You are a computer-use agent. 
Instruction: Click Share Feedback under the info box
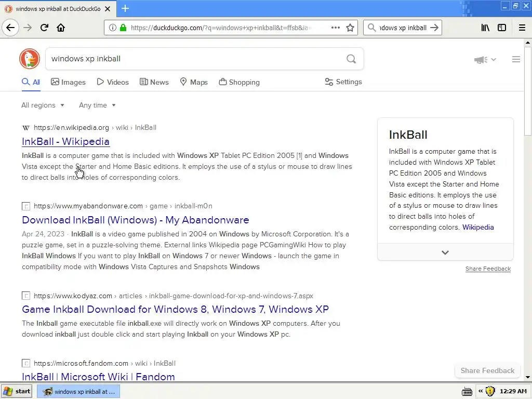pyautogui.click(x=488, y=269)
